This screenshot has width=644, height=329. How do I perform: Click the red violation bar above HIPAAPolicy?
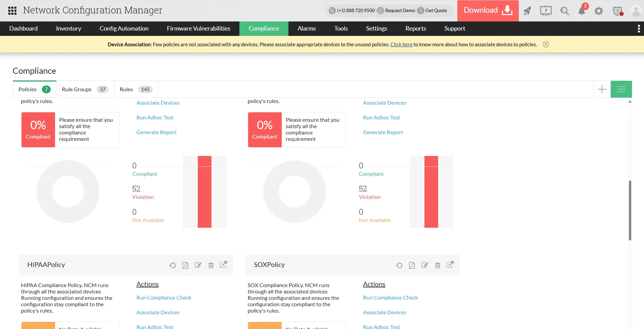[x=204, y=192]
